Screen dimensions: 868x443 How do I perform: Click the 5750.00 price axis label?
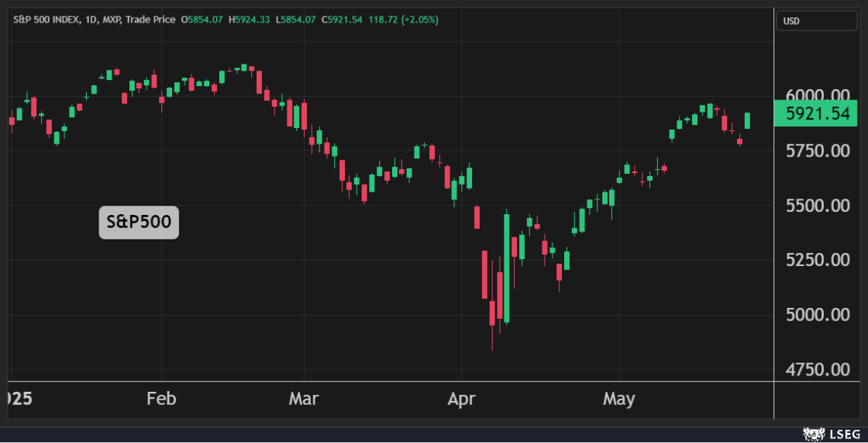[x=818, y=151]
